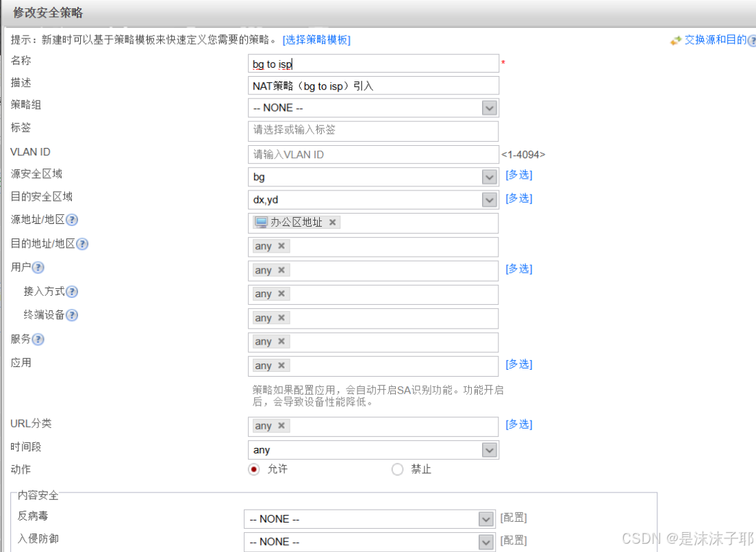
Task: Click 多选 link beside 目的安全区域
Action: coord(518,199)
